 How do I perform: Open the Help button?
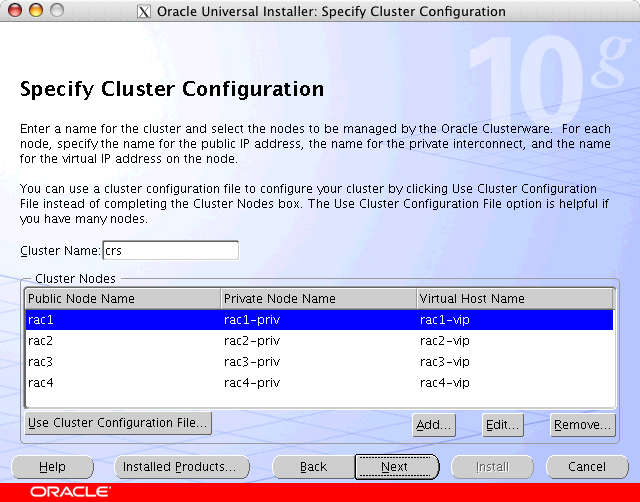click(52, 467)
